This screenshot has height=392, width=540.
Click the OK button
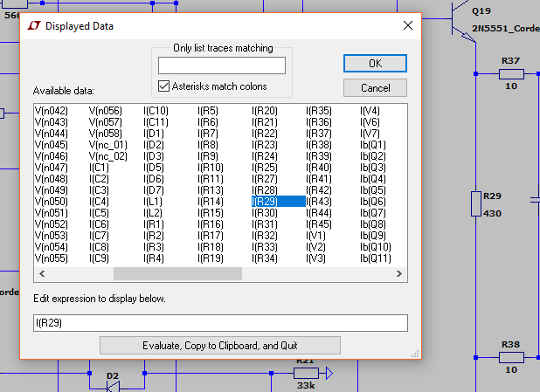click(375, 64)
